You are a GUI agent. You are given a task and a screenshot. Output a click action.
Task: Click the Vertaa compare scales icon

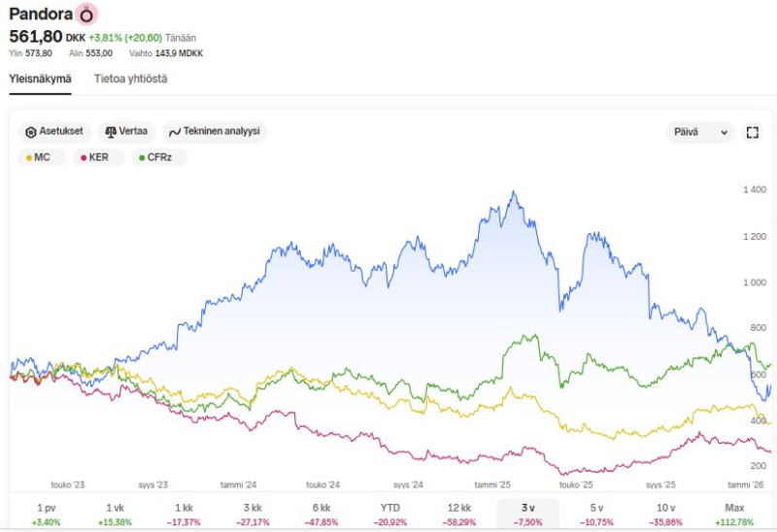pyautogui.click(x=111, y=132)
